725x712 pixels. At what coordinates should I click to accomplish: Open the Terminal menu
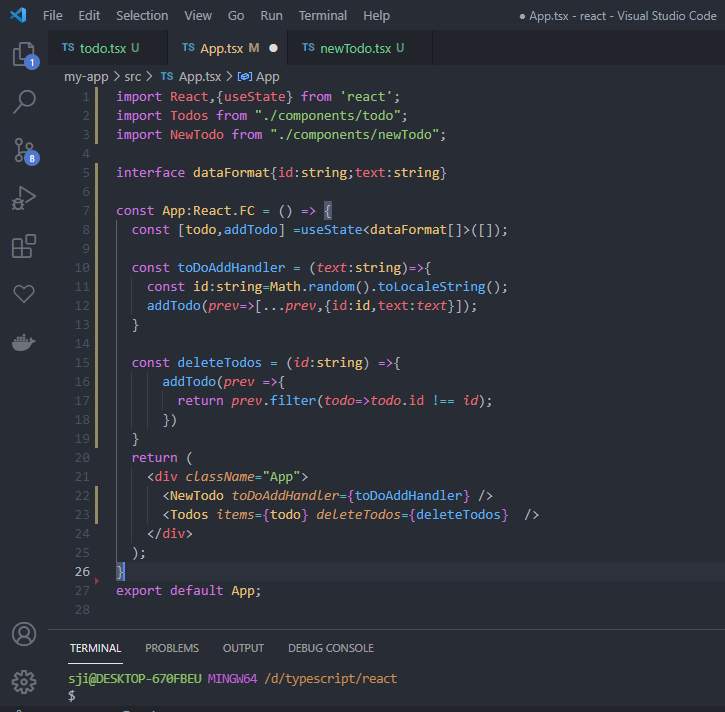click(x=322, y=16)
